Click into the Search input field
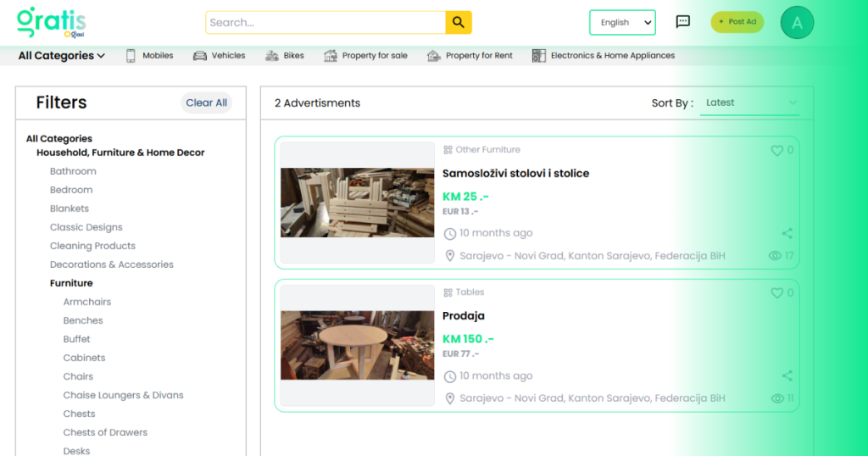 point(325,23)
